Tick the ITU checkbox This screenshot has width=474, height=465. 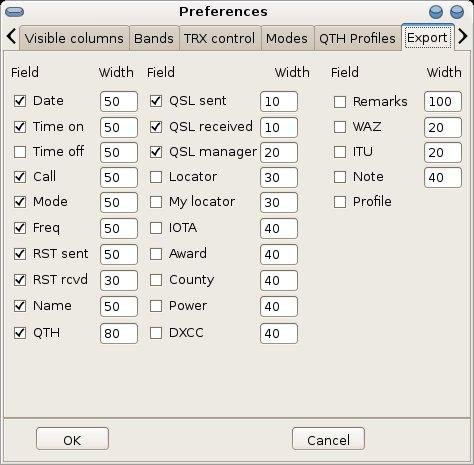pyautogui.click(x=340, y=152)
